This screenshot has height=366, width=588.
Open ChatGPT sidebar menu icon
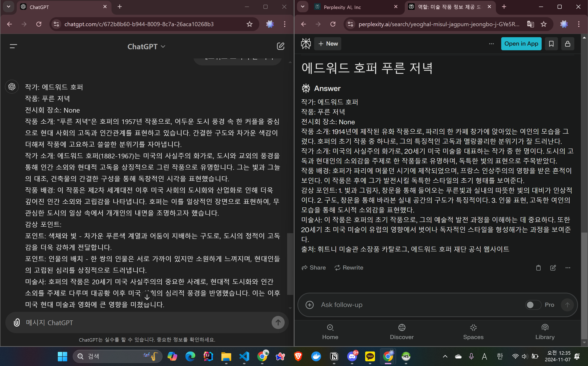click(13, 46)
